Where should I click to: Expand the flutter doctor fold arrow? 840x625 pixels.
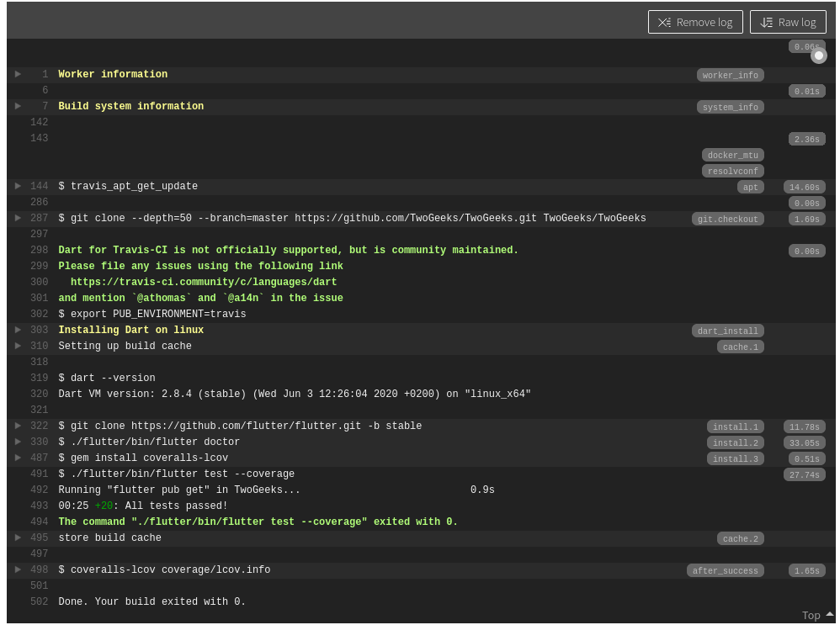tap(18, 442)
